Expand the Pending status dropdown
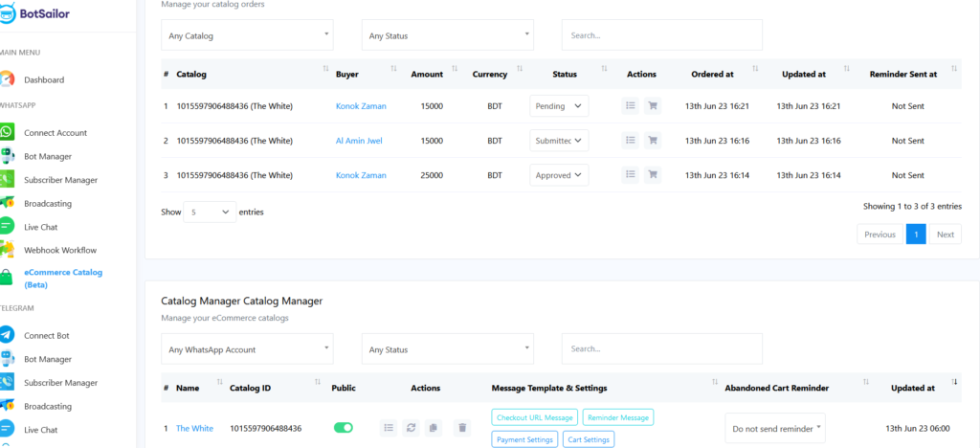This screenshot has height=448, width=980. click(x=559, y=106)
